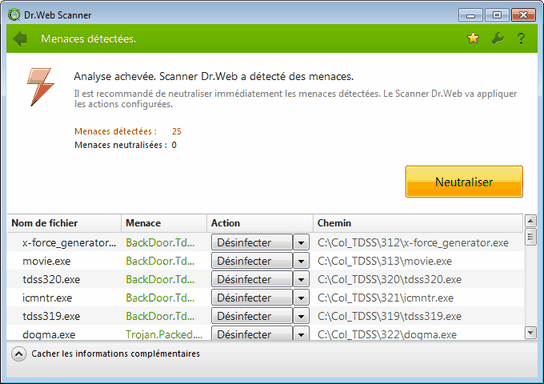Click the gold star icon in header
The image size is (544, 384).
point(473,38)
